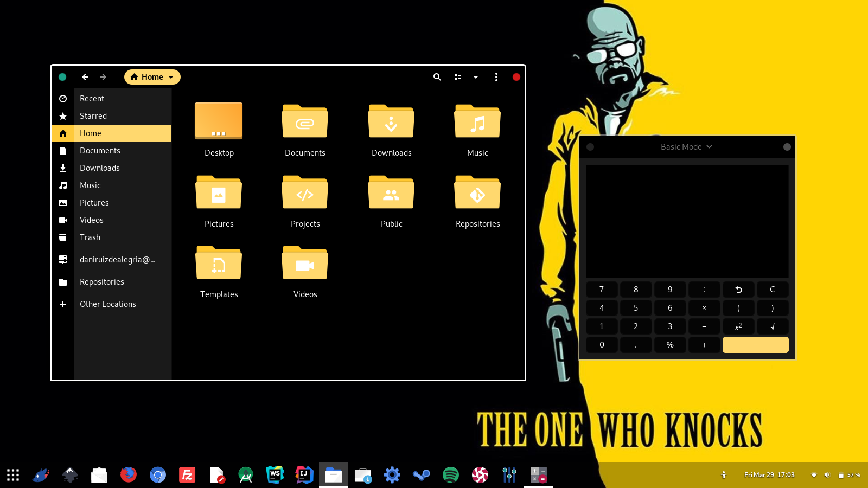Click calculator digit 7
This screenshot has width=868, height=488.
602,290
